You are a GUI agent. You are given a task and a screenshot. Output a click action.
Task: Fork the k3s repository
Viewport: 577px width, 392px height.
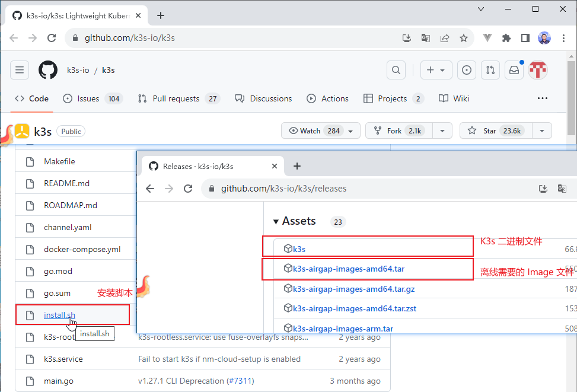(x=399, y=130)
